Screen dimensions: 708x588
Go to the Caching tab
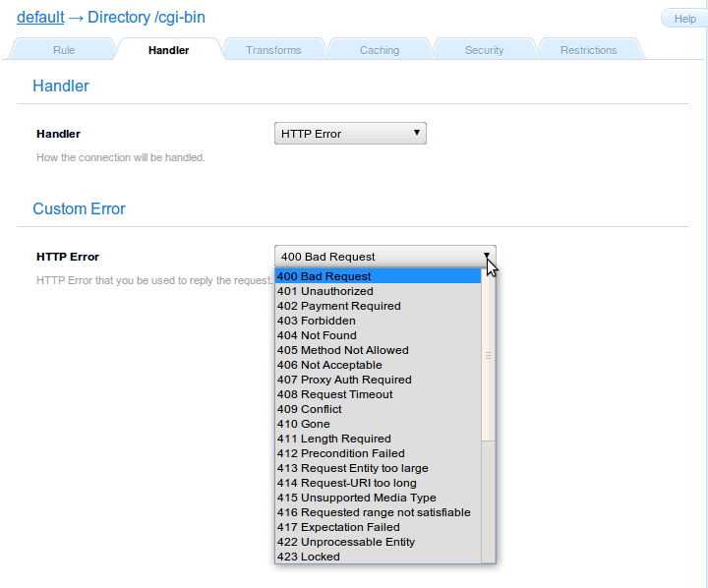(x=379, y=50)
